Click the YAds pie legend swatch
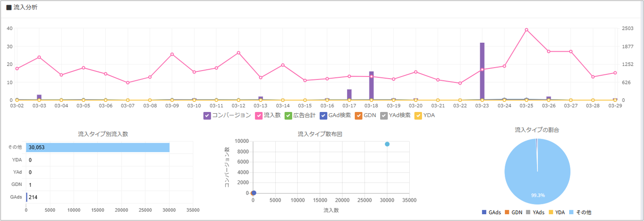Image resolution: width=644 pixels, height=221 pixels. [x=529, y=212]
